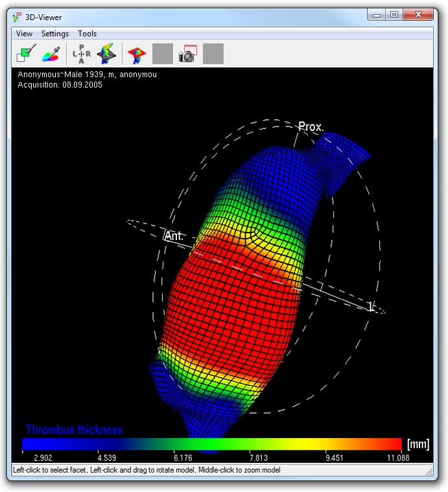Click the gray button right of the camera
The width and height of the screenshot is (448, 492).
coord(213,54)
